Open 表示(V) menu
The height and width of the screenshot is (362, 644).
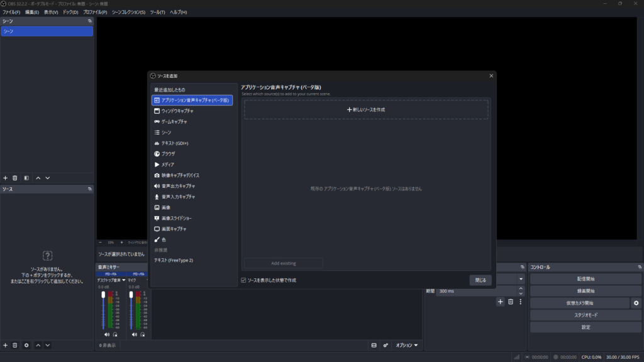pyautogui.click(x=51, y=13)
